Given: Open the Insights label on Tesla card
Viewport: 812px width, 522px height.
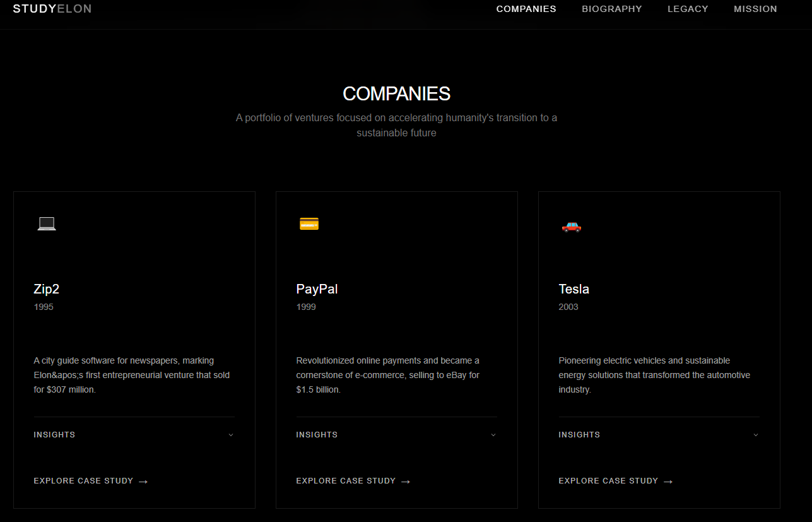Looking at the screenshot, I should pyautogui.click(x=579, y=435).
